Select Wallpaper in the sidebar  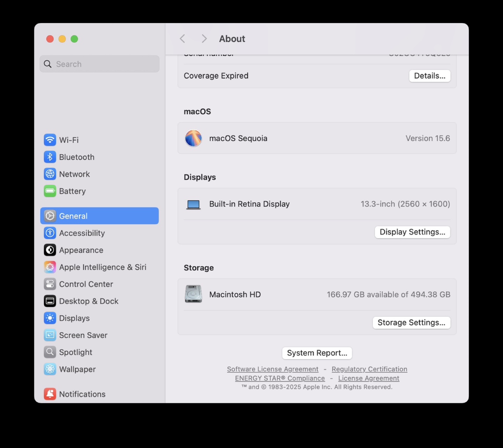77,369
